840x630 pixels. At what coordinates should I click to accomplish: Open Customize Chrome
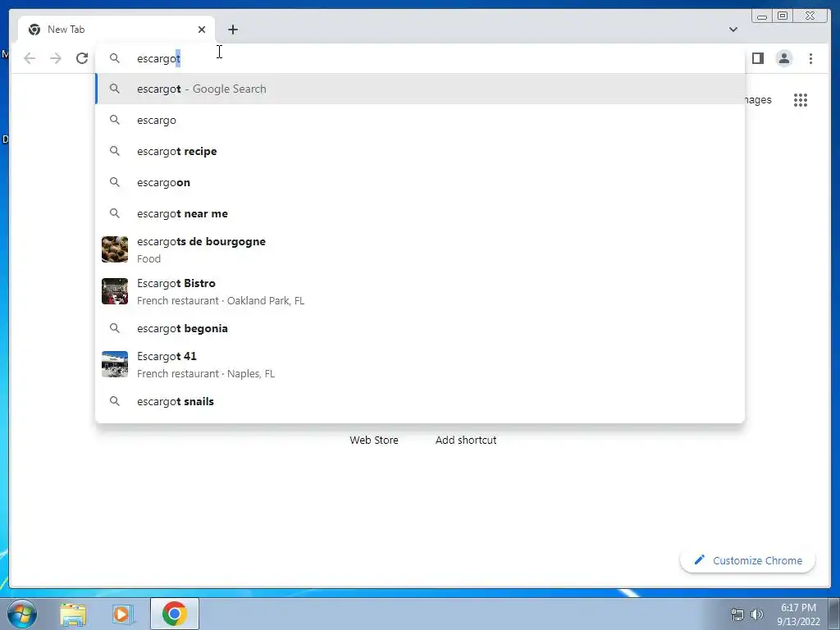click(748, 560)
